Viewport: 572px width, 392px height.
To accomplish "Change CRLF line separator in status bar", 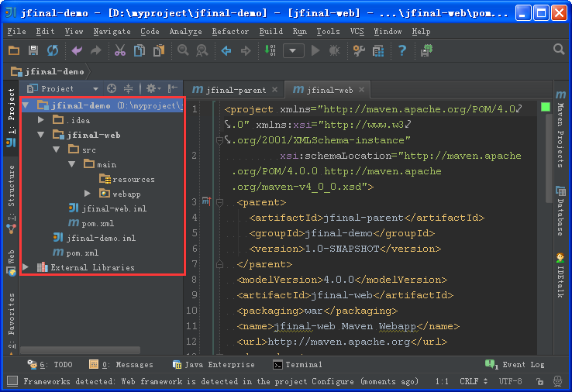I will [x=473, y=381].
